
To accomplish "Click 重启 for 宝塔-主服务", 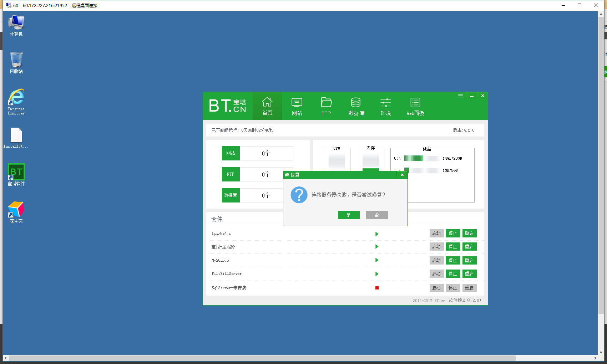I will click(x=469, y=247).
